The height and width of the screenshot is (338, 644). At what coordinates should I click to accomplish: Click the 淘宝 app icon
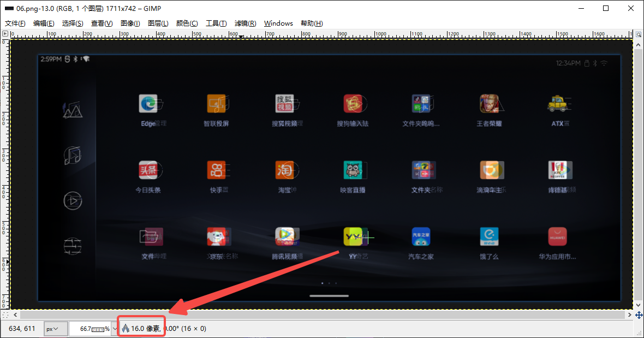[x=285, y=170]
